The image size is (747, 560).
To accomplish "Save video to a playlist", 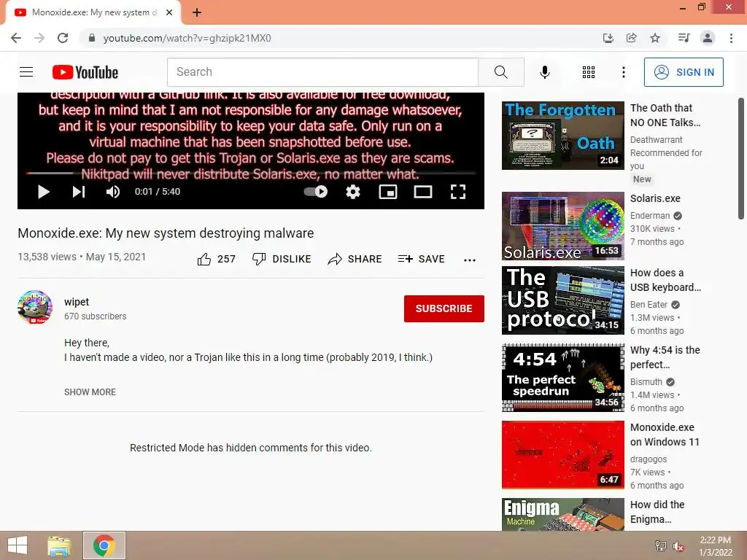I will click(421, 259).
